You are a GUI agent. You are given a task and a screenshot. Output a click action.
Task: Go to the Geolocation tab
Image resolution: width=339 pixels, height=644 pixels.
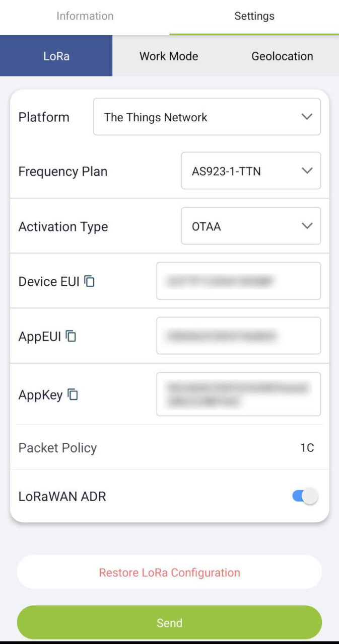pos(282,56)
